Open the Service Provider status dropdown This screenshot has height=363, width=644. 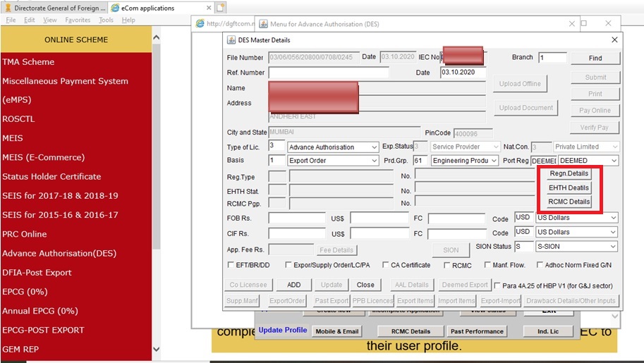point(466,147)
